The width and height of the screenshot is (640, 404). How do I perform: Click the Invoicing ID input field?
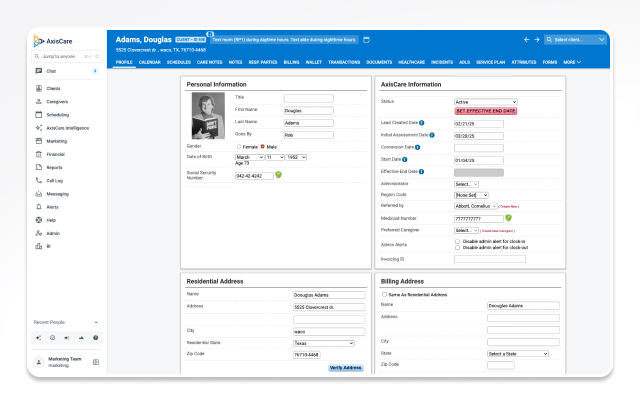(x=489, y=259)
